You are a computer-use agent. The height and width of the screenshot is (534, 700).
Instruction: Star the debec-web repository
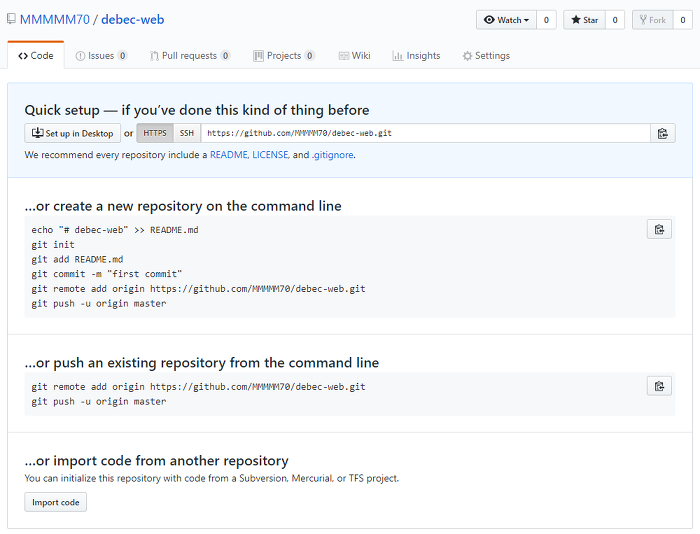584,20
